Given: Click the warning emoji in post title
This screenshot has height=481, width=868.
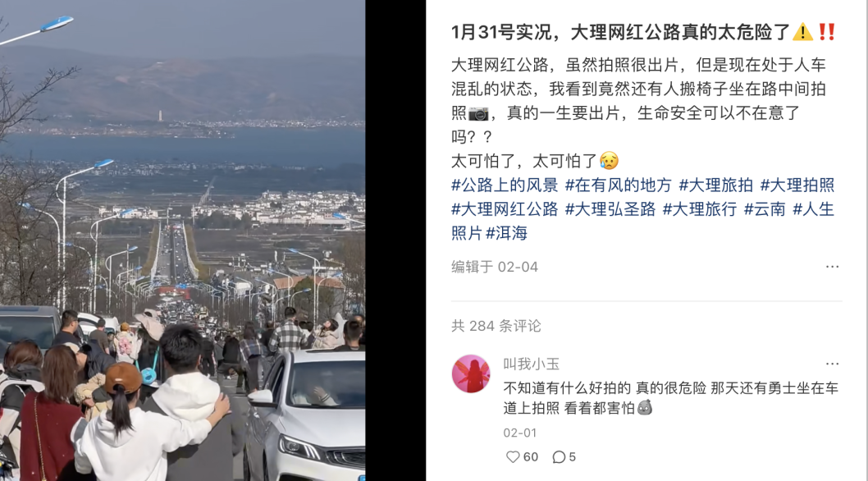Looking at the screenshot, I should (802, 32).
